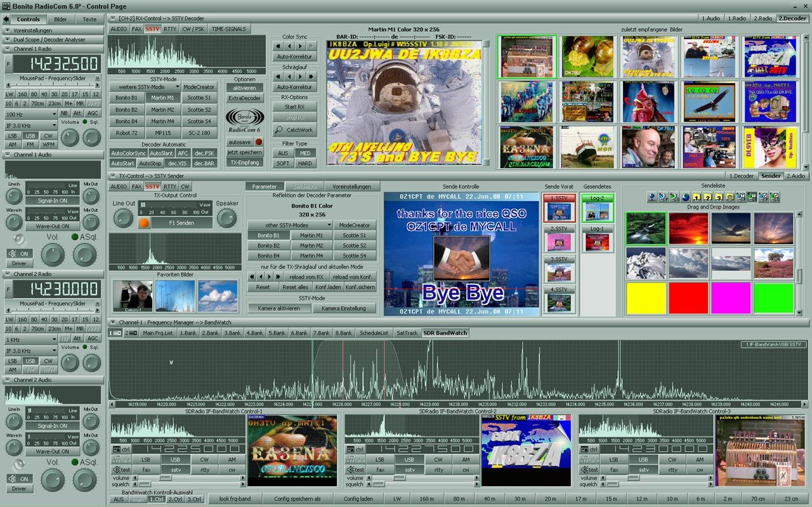Click the red record dot beside autosave
This screenshot has width=812, height=507.
pos(259,142)
